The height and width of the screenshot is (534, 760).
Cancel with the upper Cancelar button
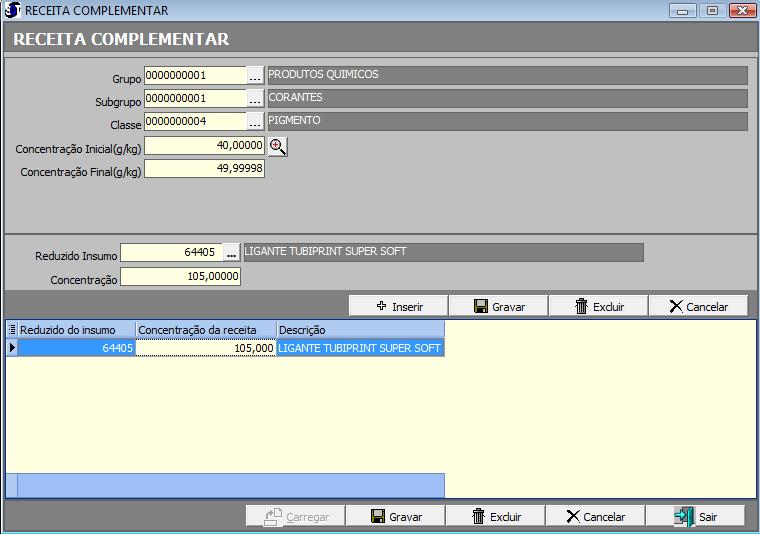[x=698, y=306]
